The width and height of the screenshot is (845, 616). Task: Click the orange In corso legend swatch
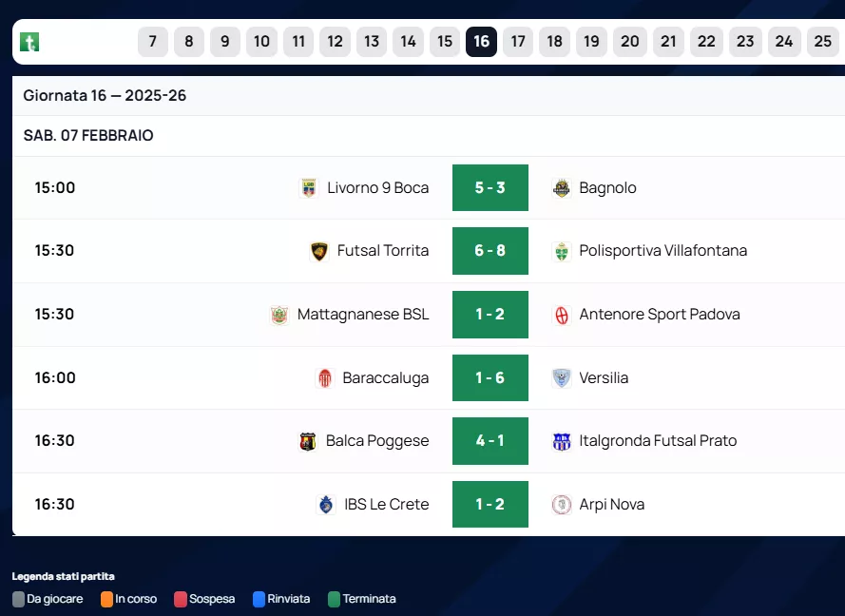click(106, 600)
